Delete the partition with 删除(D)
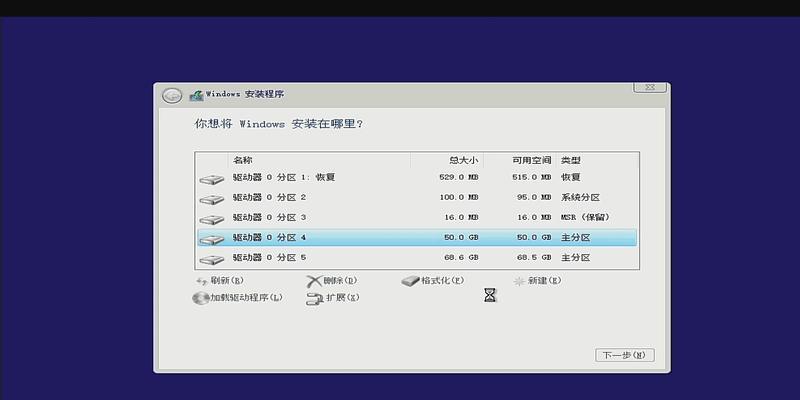 point(340,281)
